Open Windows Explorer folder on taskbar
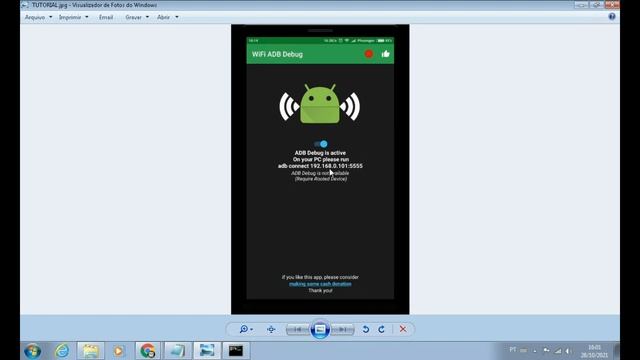Screen dimensions: 640x360 [x=91, y=351]
